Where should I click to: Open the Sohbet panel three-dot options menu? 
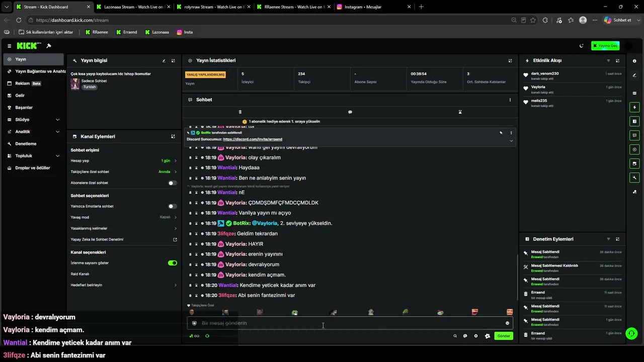510,100
